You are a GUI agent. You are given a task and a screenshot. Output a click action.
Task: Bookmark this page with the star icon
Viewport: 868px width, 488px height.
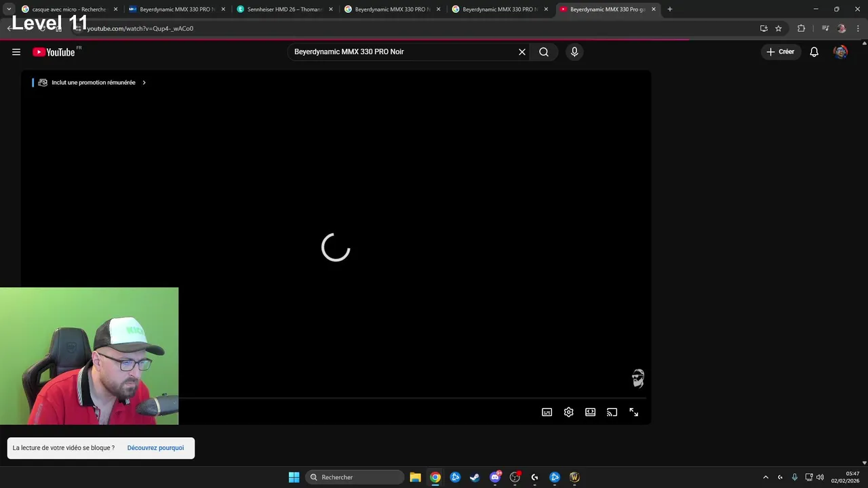[778, 28]
